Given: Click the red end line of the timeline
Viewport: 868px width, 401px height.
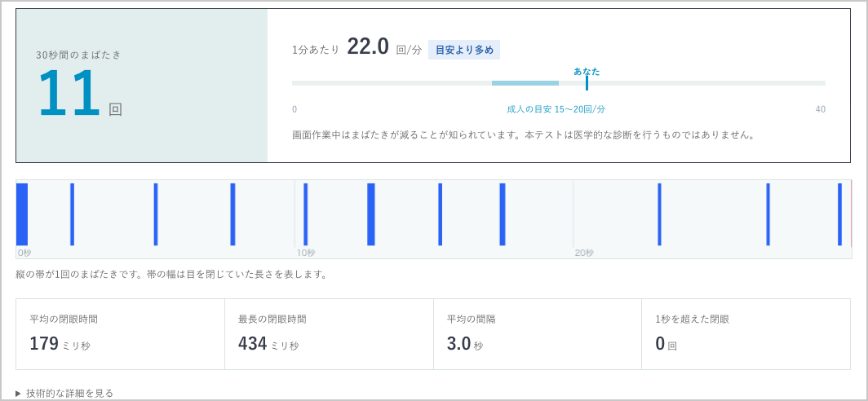Looking at the screenshot, I should tap(851, 214).
